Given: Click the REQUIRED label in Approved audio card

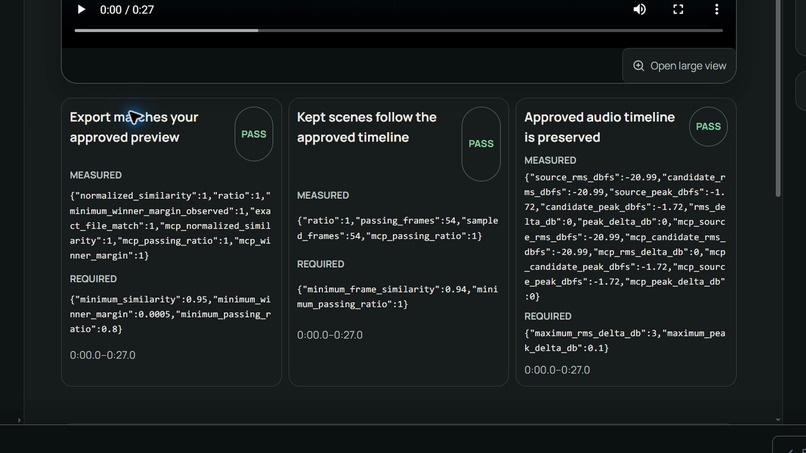Looking at the screenshot, I should [x=548, y=316].
